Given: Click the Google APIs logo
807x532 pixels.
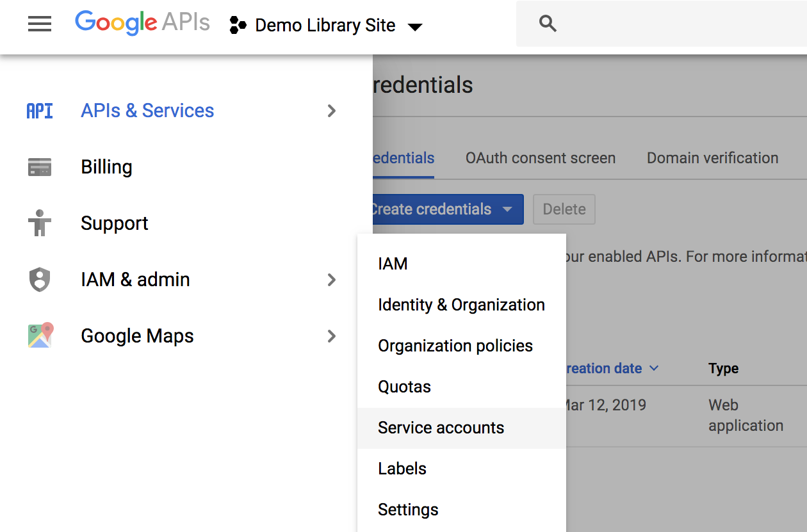Looking at the screenshot, I should [142, 24].
